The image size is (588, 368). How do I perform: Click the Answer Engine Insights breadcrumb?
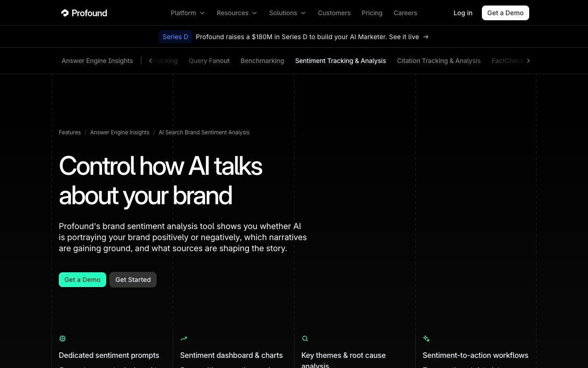tap(119, 132)
